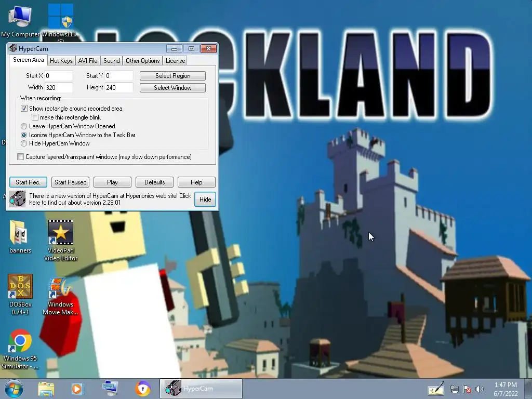The width and height of the screenshot is (532, 399).
Task: Open Action Center flag tray icon
Action: [x=467, y=390]
